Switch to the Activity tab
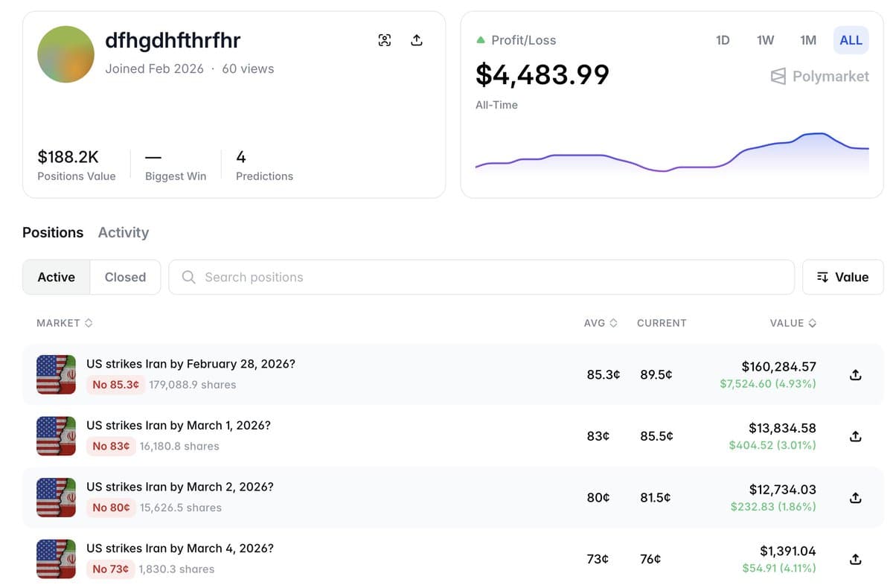Viewport: 893px width, 588px height. pyautogui.click(x=124, y=232)
